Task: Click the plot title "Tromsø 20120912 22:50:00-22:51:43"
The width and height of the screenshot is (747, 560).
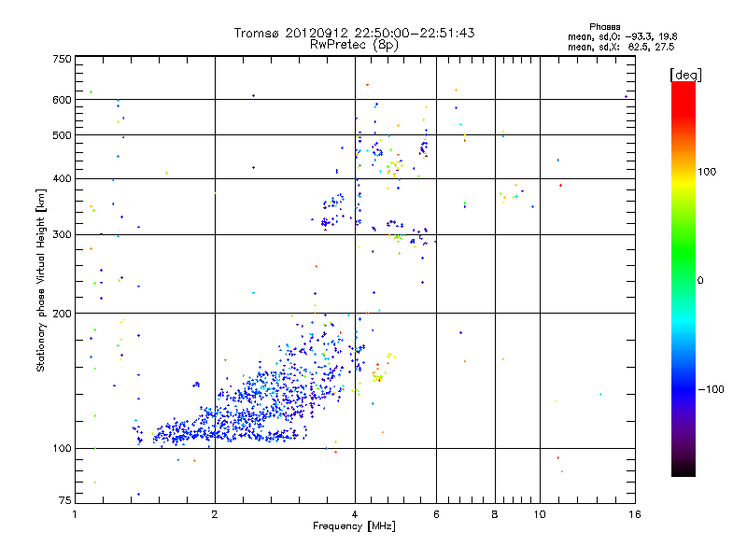Action: (354, 33)
